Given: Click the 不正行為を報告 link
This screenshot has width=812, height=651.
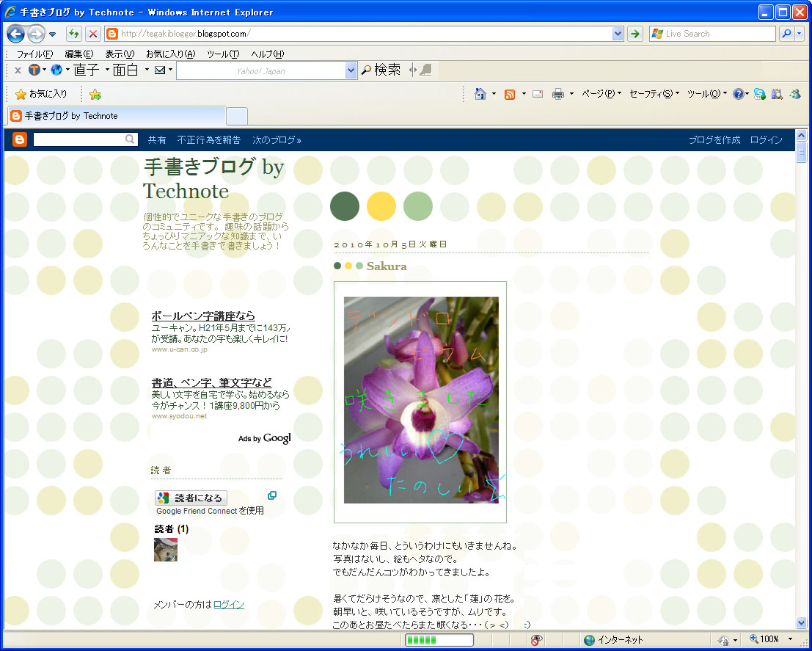Looking at the screenshot, I should coord(209,140).
